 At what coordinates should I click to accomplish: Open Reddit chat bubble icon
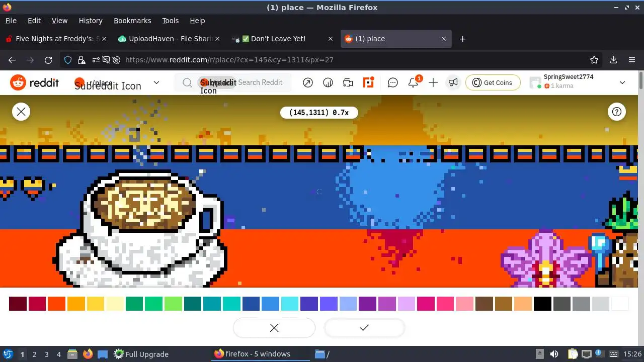pos(393,82)
